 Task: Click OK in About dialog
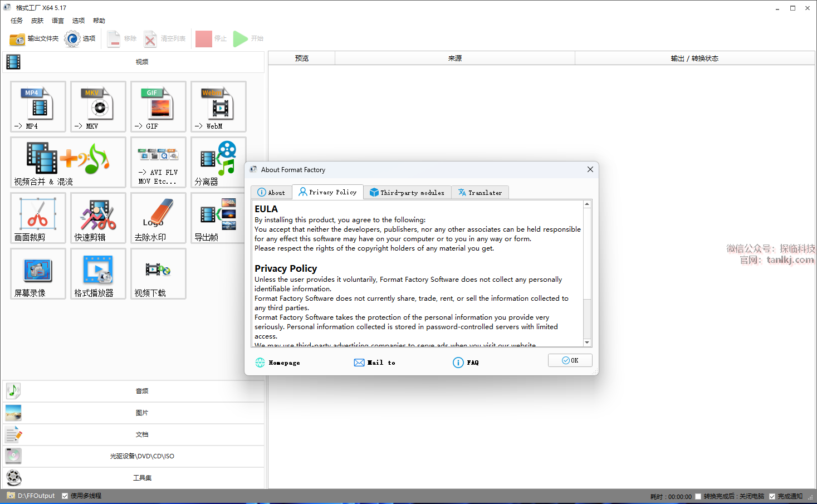(x=570, y=360)
